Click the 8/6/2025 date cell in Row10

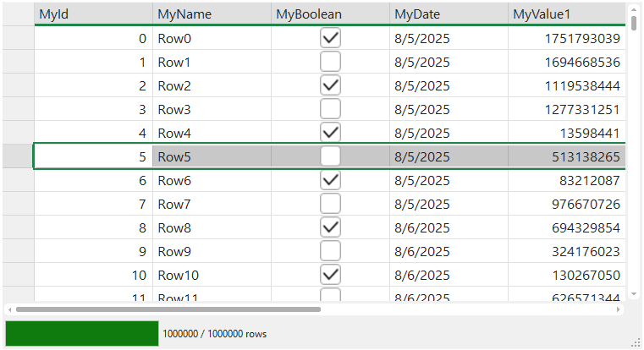click(449, 275)
